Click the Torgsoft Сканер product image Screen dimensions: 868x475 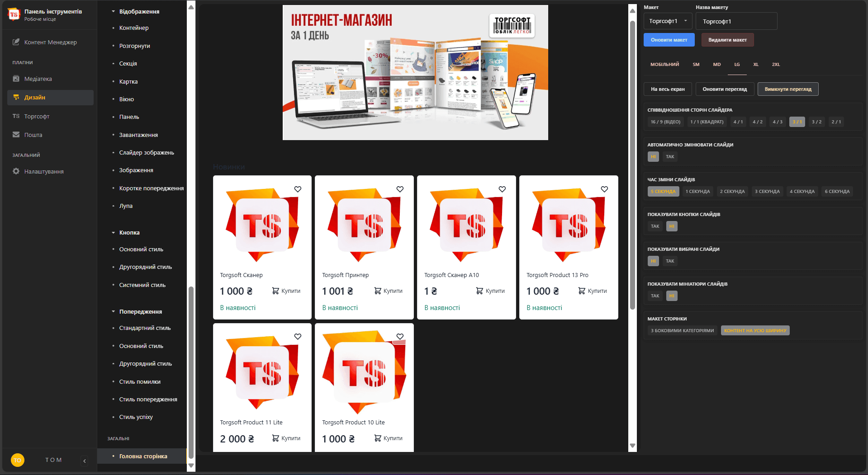click(x=262, y=225)
